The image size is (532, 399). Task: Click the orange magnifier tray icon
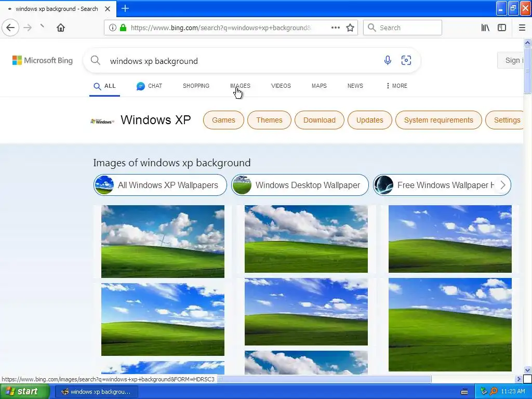point(494,392)
